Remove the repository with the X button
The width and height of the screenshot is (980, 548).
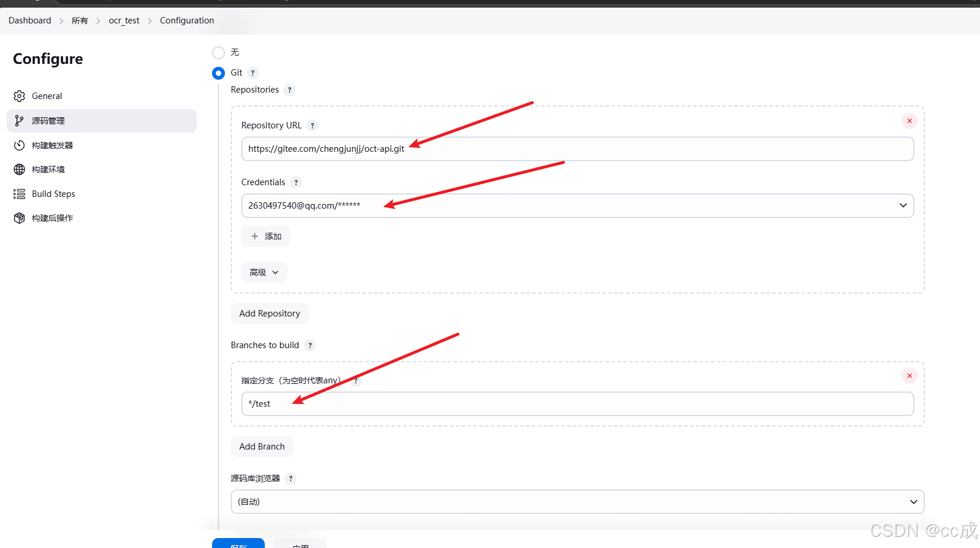tap(909, 120)
